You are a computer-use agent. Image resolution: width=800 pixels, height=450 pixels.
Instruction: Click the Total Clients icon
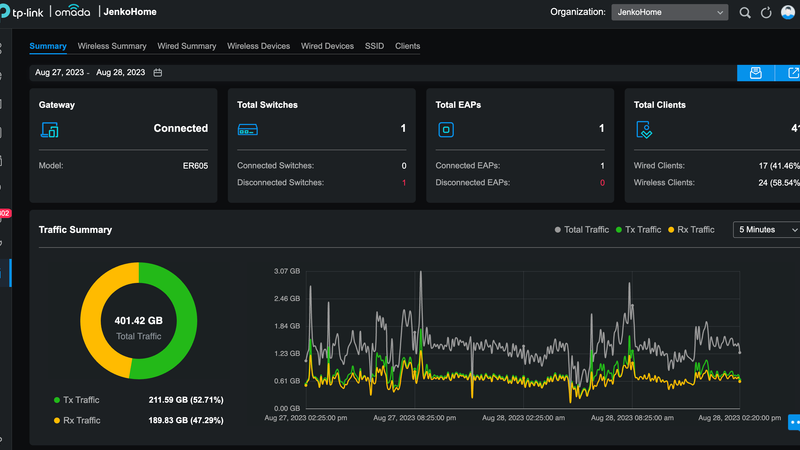645,129
